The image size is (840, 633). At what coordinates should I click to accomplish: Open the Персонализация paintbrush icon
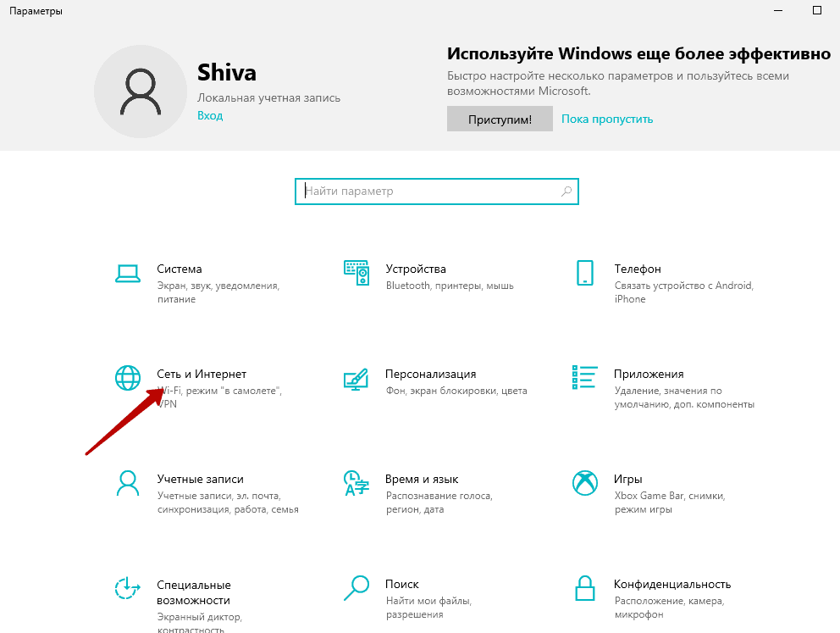click(356, 379)
